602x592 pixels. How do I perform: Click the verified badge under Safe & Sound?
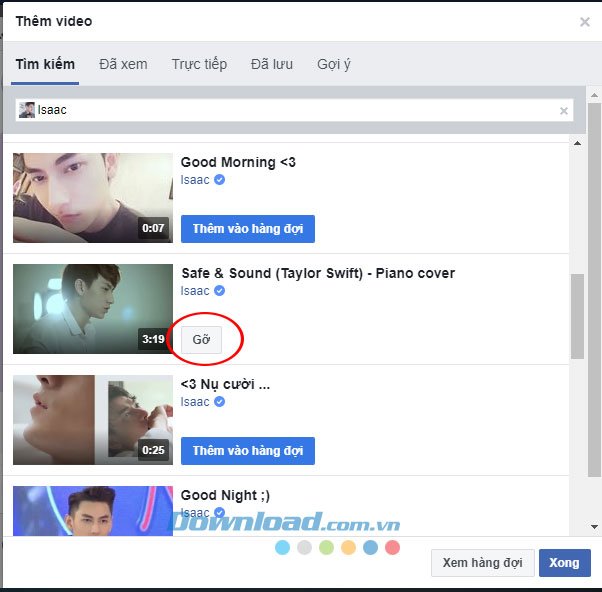219,291
